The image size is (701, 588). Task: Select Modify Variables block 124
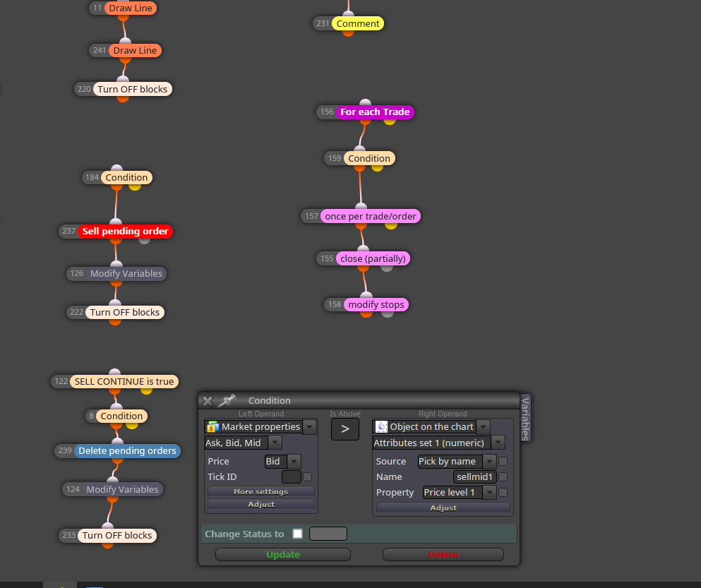[123, 490]
